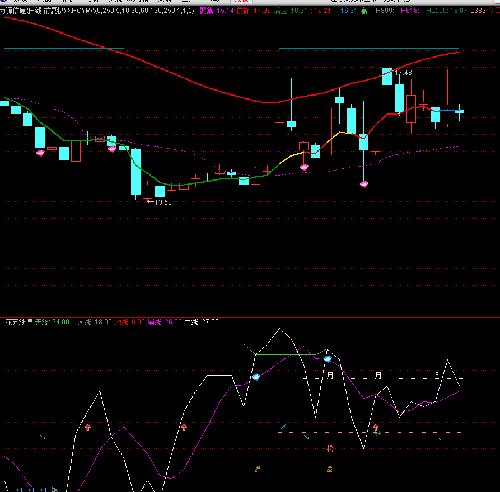This screenshot has width=500, height=492.
Task: Click the rightmost red arrow signal in sub-chart
Action: coord(376,427)
